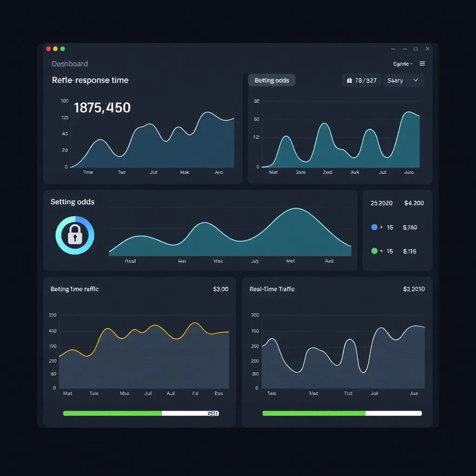476x476 pixels.
Task: Click the Real-Time Traffic panel title
Action: pyautogui.click(x=272, y=289)
